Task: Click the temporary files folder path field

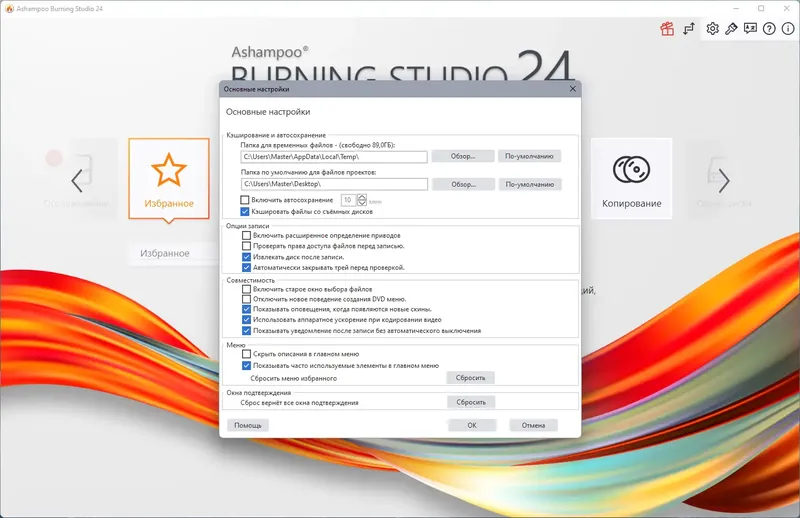Action: pos(334,157)
